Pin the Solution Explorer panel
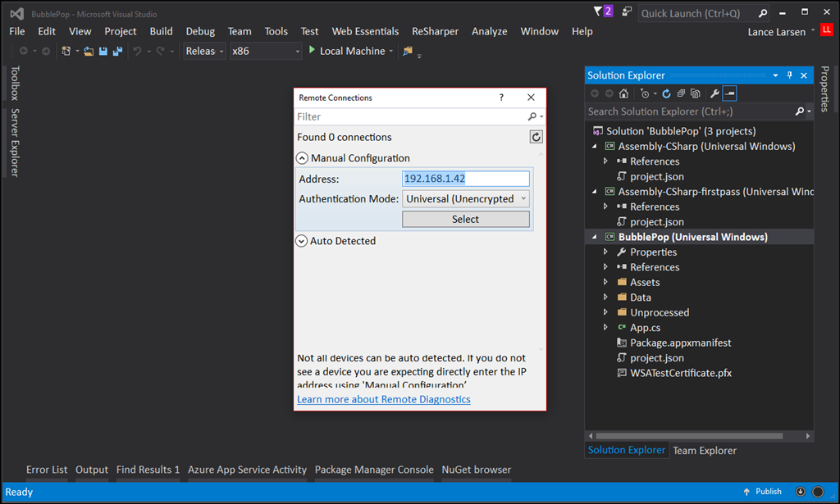The image size is (840, 504). click(x=790, y=75)
